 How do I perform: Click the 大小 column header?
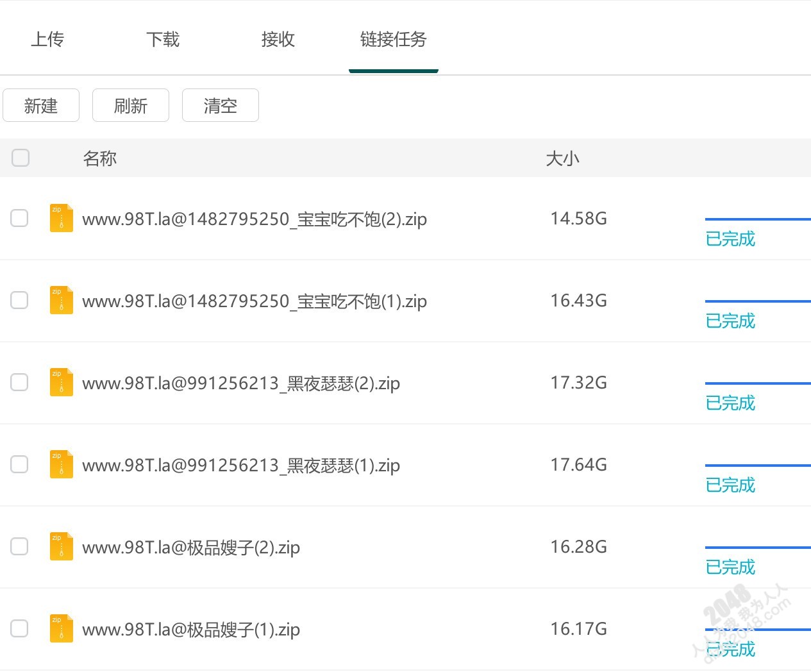562,158
